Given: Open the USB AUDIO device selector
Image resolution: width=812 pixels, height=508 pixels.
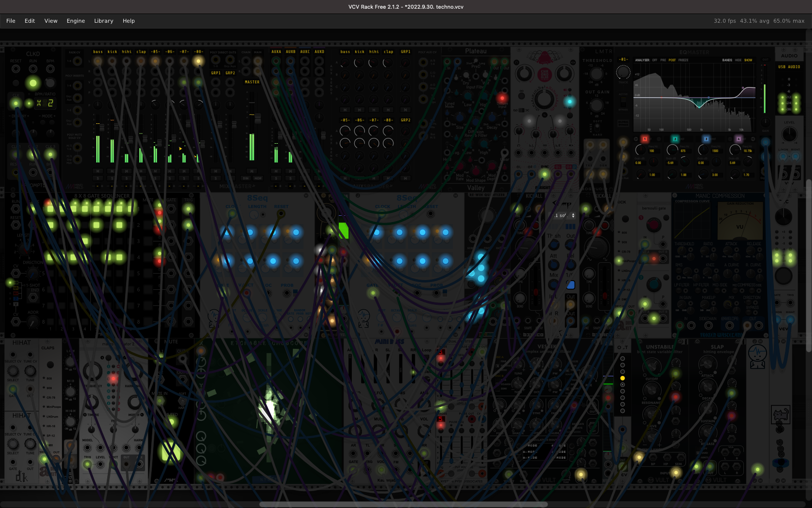Looking at the screenshot, I should (x=789, y=67).
